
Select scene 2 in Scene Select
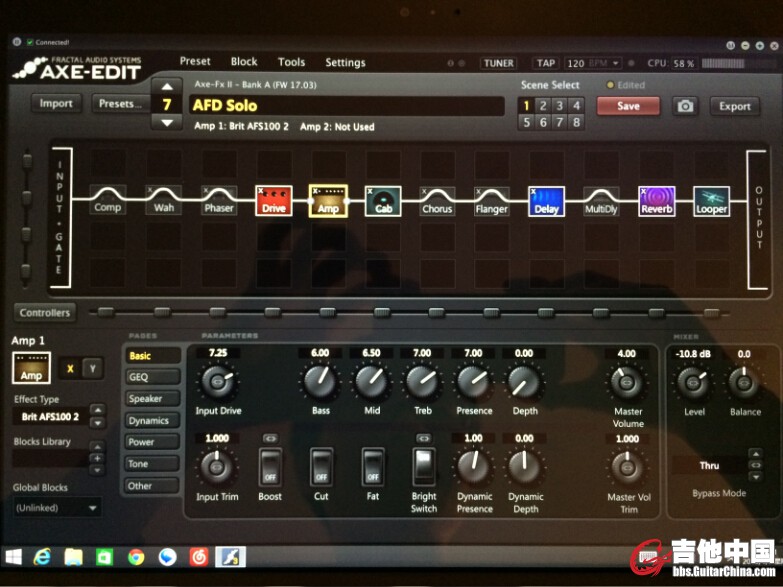pyautogui.click(x=543, y=106)
